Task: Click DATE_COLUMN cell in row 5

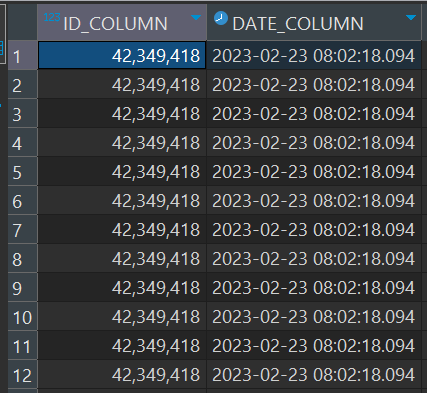Action: click(314, 171)
